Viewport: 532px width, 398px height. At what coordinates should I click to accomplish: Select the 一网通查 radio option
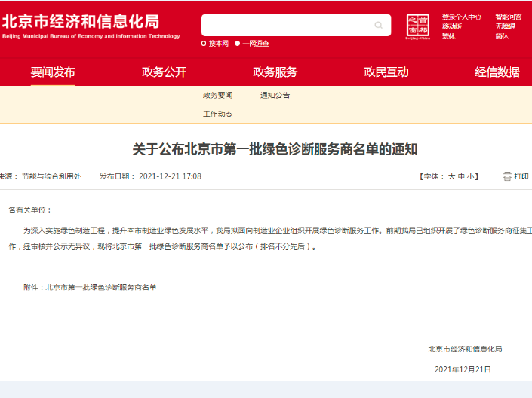[238, 44]
